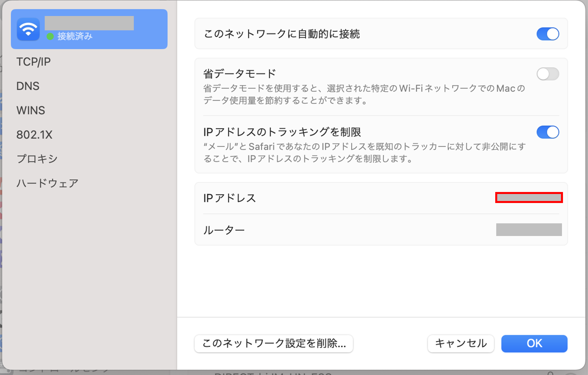The image size is (588, 375).
Task: Click the ルーター label
Action: pyautogui.click(x=224, y=230)
